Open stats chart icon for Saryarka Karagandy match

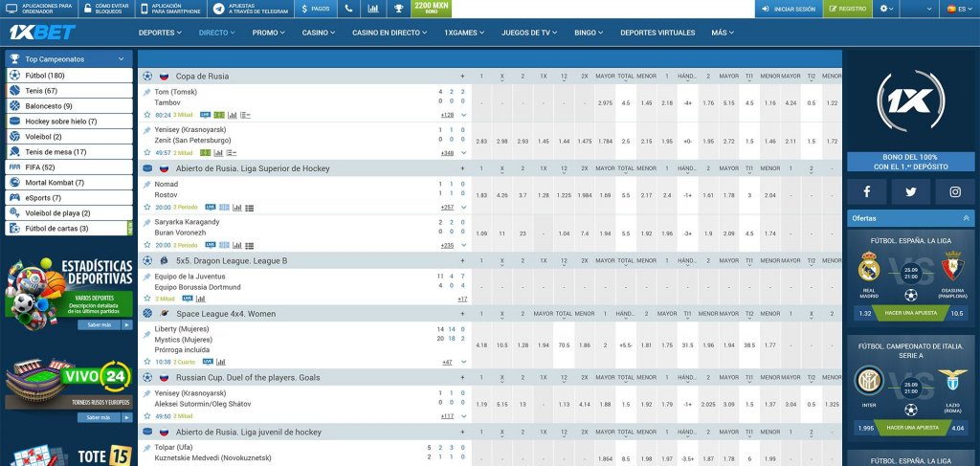[x=237, y=246]
